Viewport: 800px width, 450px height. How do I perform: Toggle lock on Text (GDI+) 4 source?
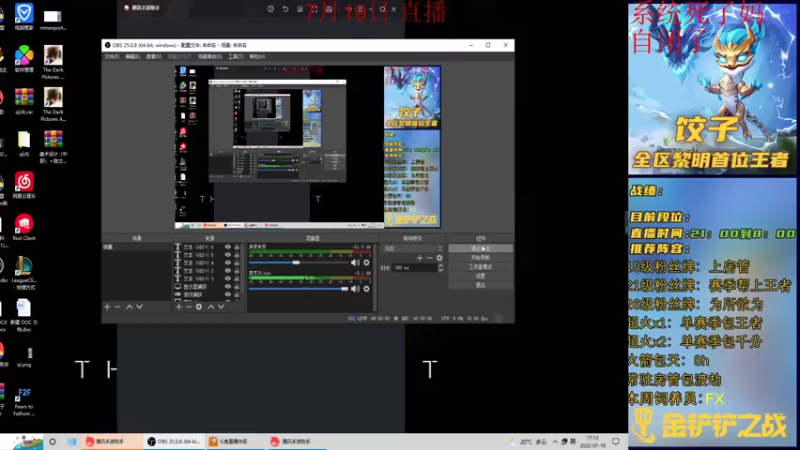(x=236, y=263)
